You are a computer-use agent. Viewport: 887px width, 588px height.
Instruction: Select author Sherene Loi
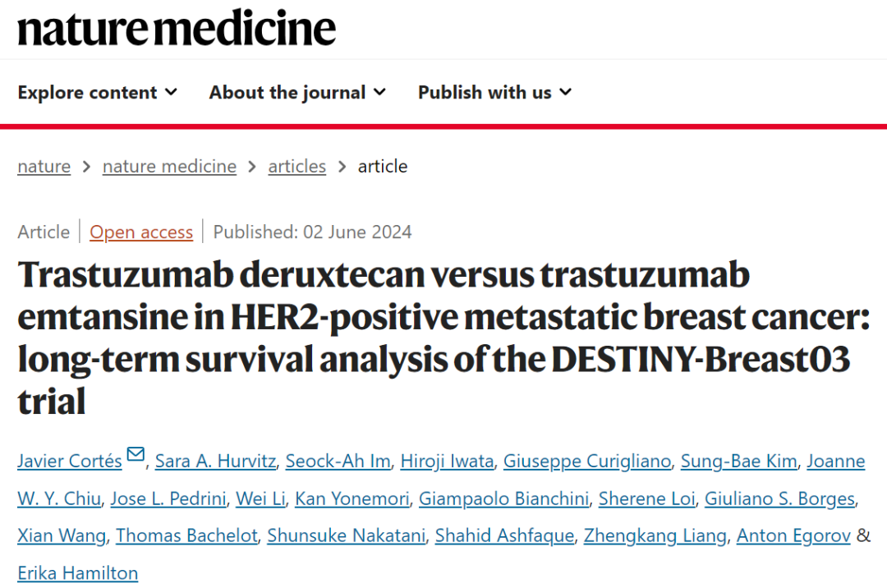coord(646,498)
